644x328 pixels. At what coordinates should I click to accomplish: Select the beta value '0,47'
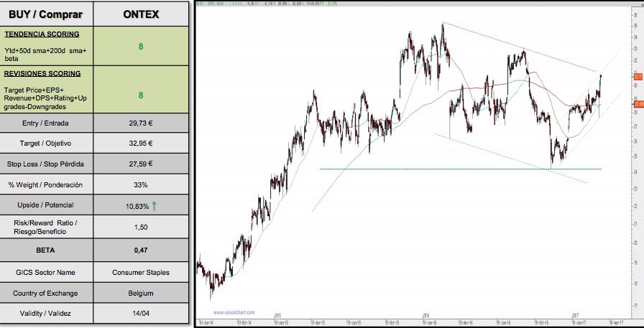[141, 250]
